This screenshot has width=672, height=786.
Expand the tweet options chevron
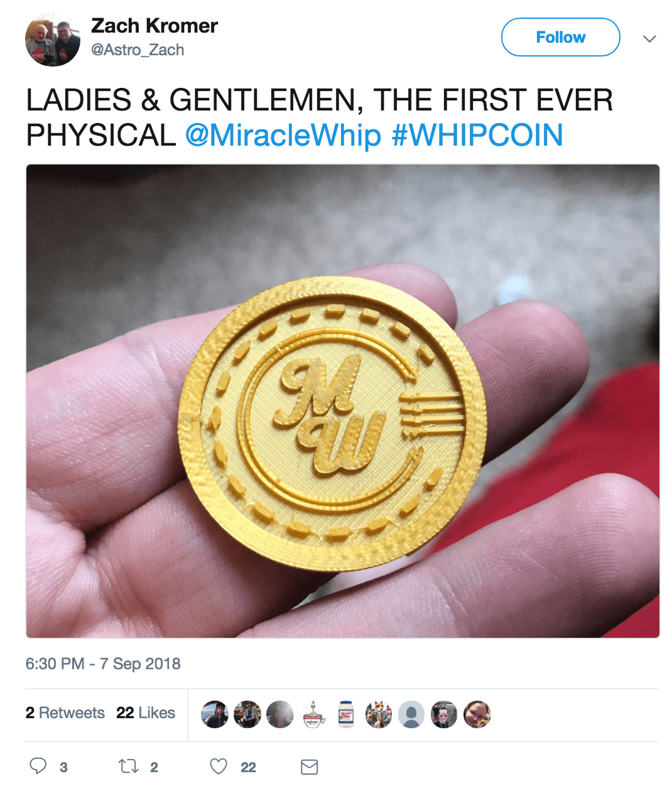coord(649,38)
